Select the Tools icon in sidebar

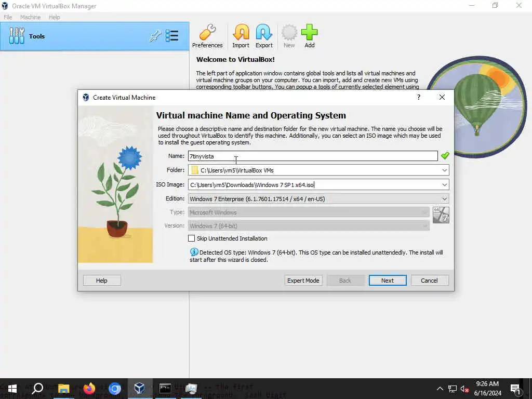(17, 36)
